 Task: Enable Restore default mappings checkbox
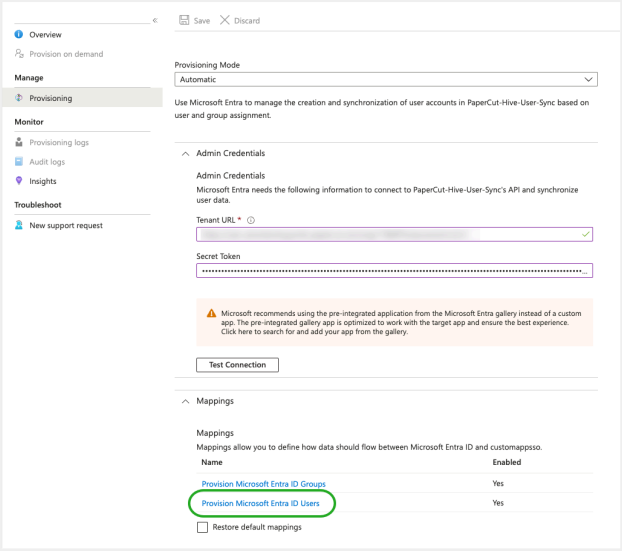click(203, 527)
